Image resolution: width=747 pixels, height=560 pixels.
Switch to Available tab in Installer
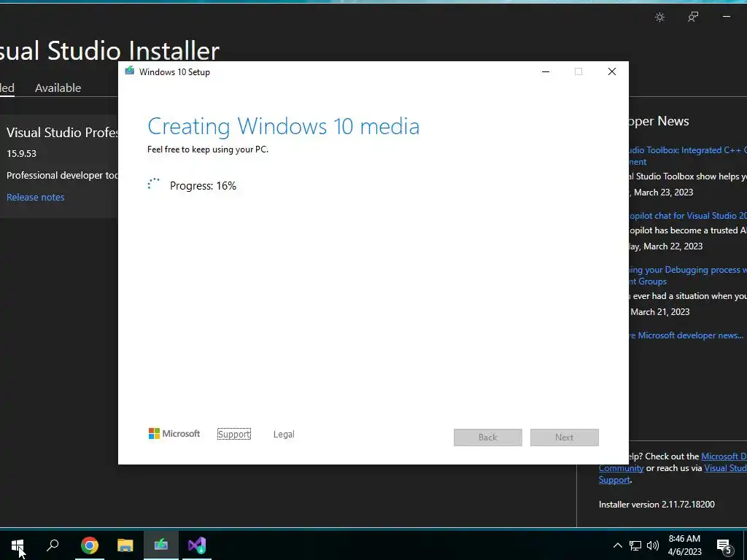[x=58, y=88]
